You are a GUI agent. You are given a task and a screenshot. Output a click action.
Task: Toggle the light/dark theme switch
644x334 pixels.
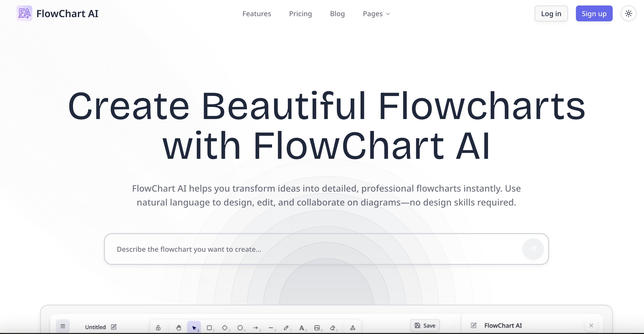pyautogui.click(x=629, y=13)
